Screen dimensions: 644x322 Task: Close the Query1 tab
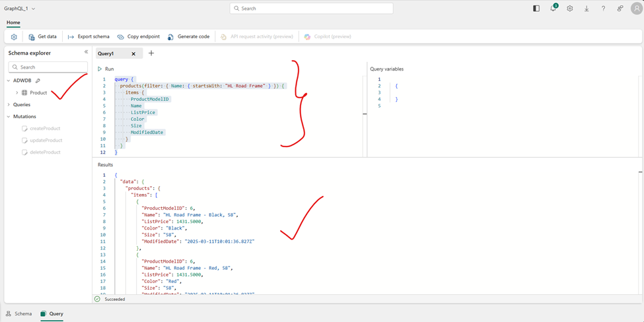click(x=133, y=53)
